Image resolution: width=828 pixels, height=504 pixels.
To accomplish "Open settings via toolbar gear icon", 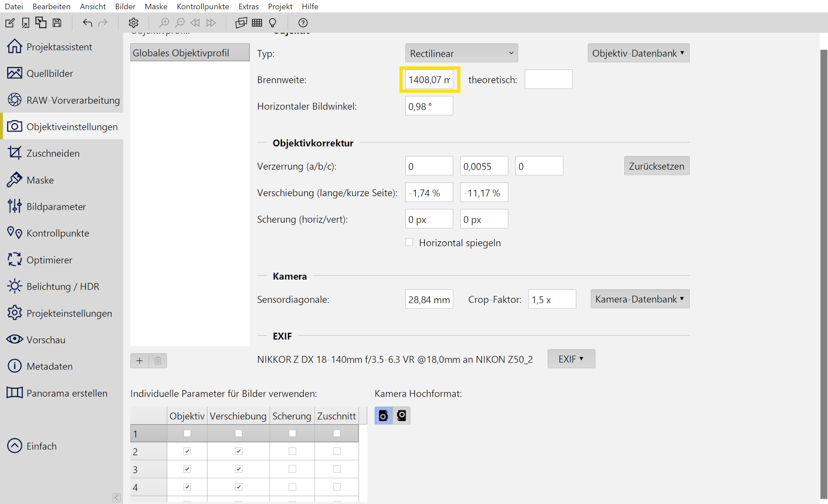I will click(133, 23).
